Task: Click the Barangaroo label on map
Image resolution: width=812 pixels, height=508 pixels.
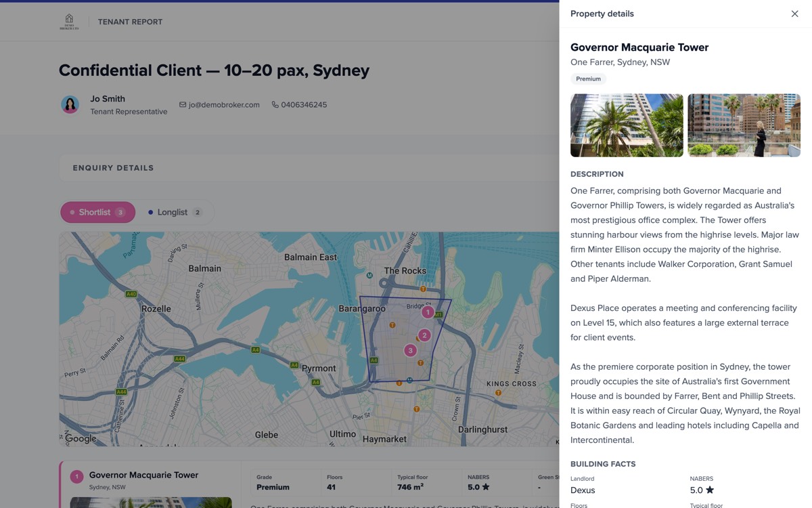Action: coord(362,309)
